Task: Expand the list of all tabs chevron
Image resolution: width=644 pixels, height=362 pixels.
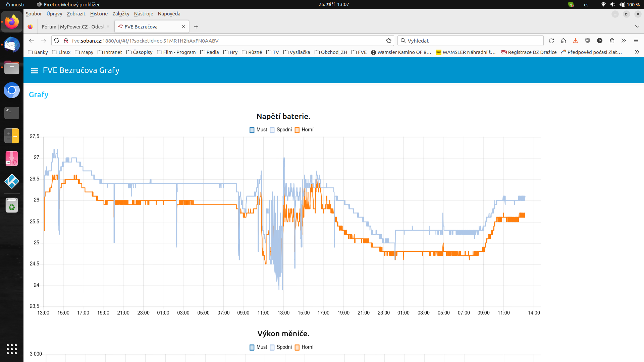Action: (x=637, y=26)
